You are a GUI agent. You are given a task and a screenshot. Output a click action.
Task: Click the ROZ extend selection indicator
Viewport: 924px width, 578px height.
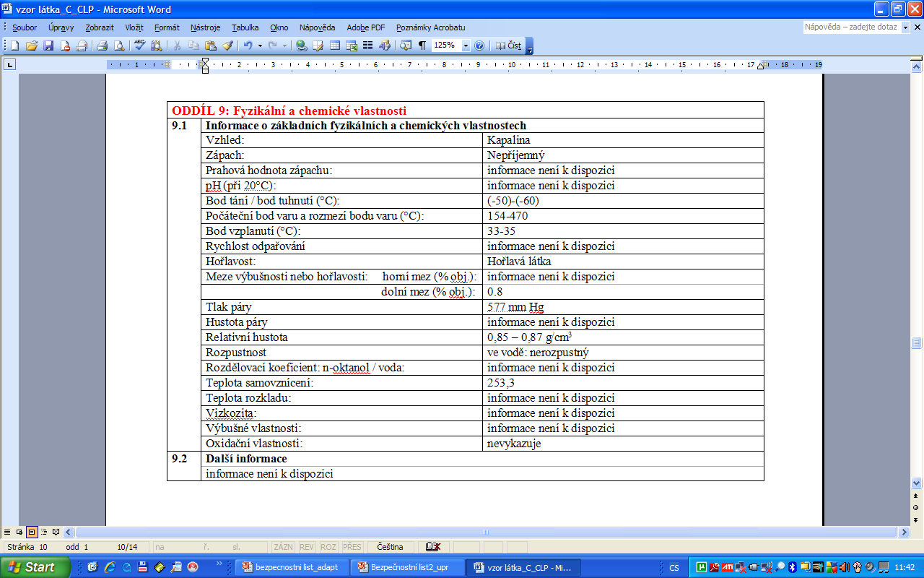click(329, 547)
